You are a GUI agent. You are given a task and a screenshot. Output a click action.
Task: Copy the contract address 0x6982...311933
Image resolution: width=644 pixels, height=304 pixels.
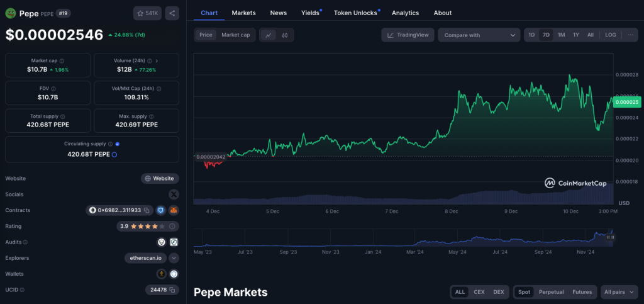click(x=146, y=210)
